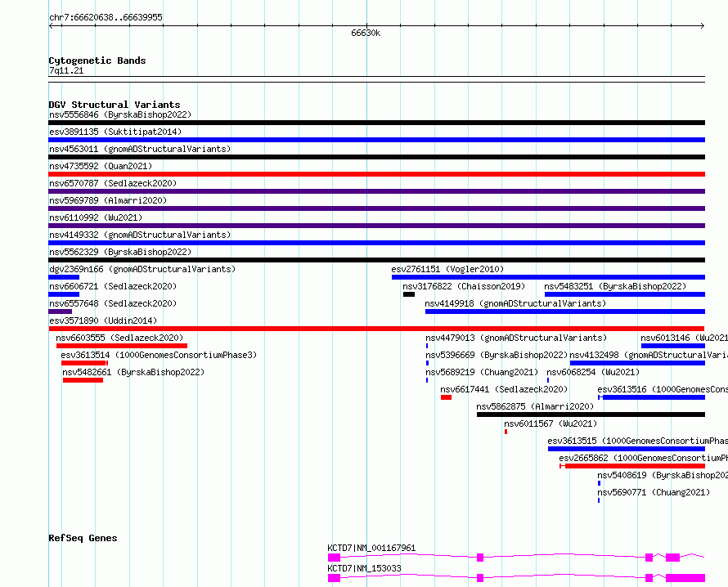Select the KCTD7|NM_153033 transcript label

pyautogui.click(x=364, y=568)
